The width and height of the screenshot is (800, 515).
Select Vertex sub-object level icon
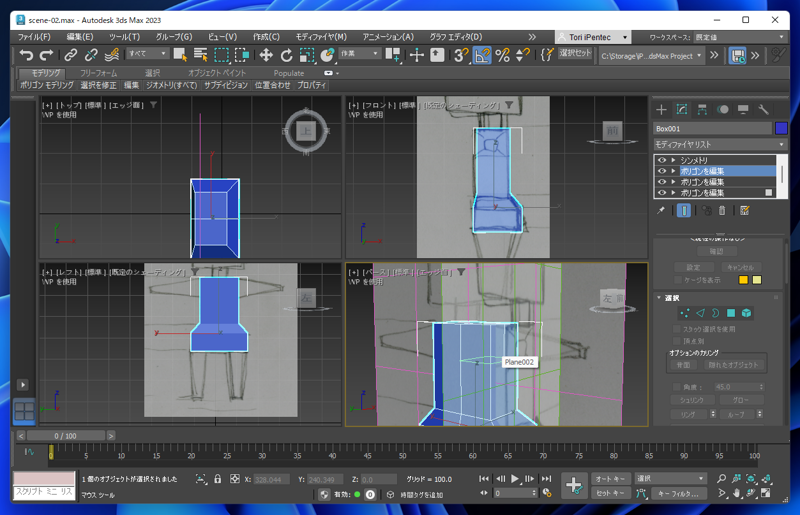(685, 313)
